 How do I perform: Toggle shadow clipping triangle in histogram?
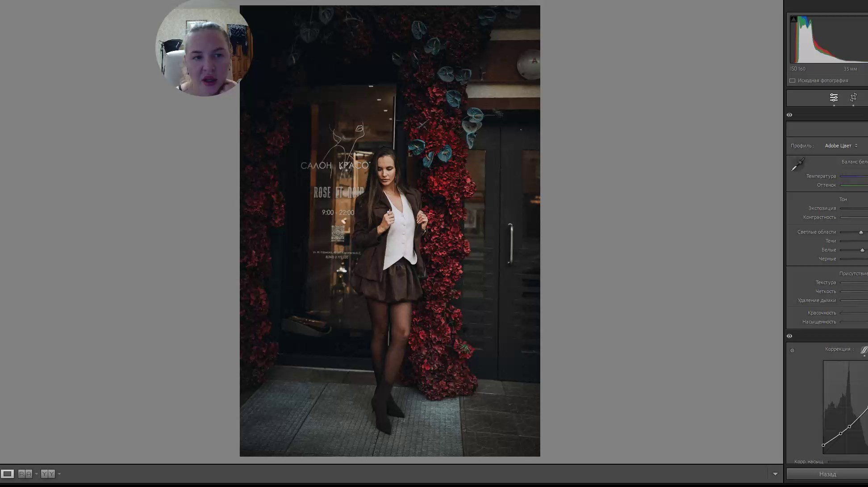793,19
